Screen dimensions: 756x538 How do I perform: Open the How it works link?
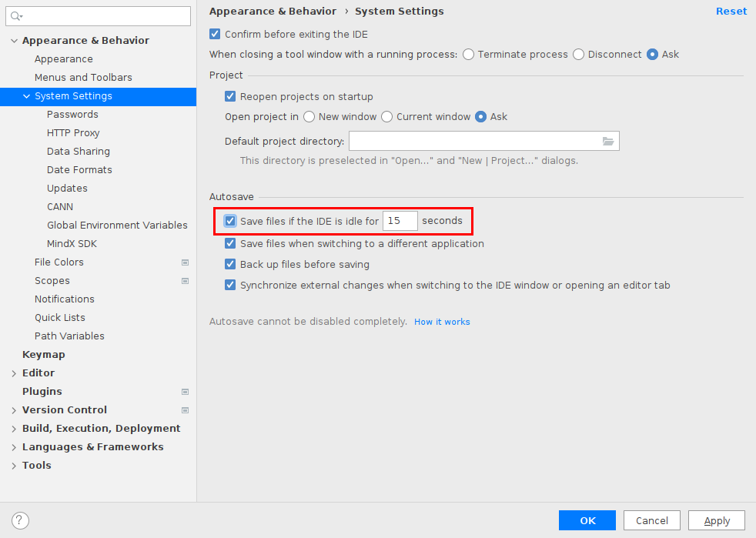tap(442, 322)
